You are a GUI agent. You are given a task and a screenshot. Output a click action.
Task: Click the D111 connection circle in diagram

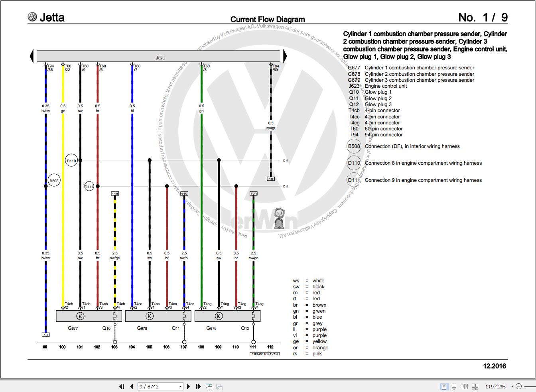point(89,186)
